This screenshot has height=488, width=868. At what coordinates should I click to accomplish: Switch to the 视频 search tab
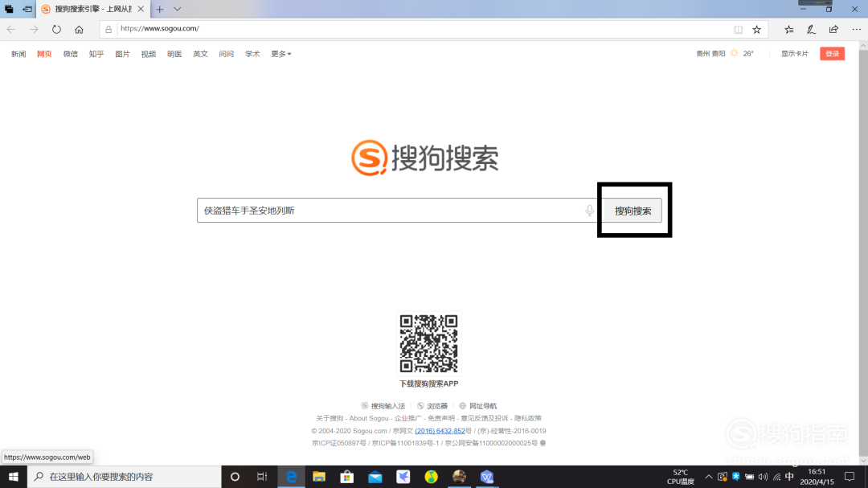(149, 54)
